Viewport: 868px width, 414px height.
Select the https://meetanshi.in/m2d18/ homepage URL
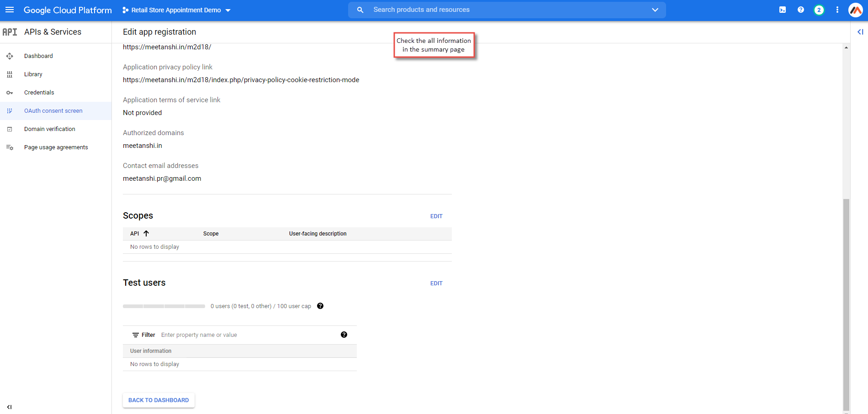click(167, 47)
